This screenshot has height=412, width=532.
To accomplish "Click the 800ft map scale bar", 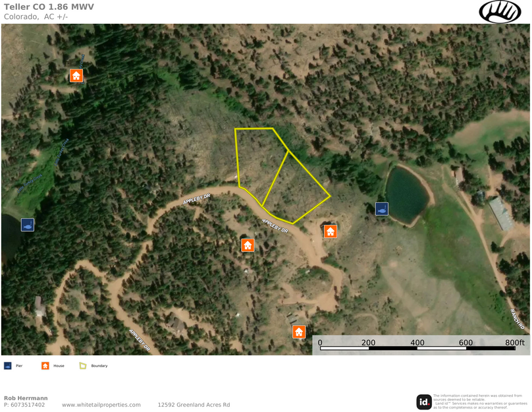I will (x=417, y=345).
